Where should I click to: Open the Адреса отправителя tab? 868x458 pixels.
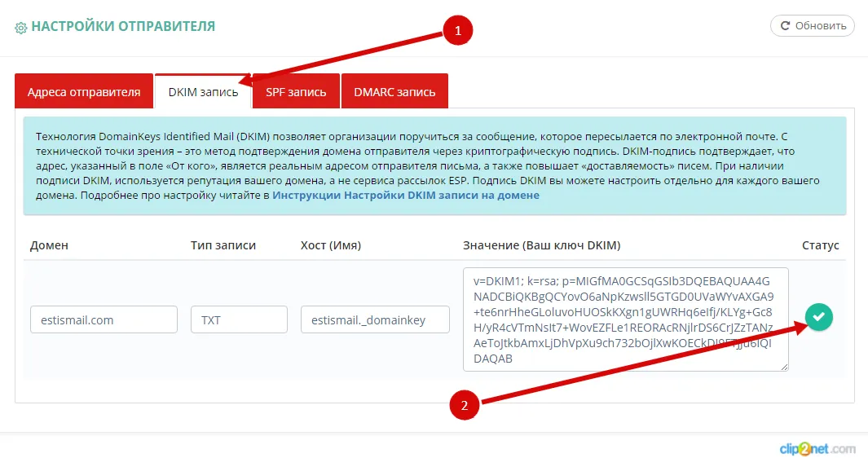84,92
